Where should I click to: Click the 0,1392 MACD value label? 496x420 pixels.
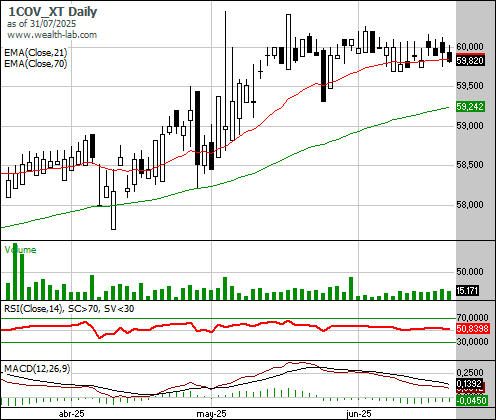coord(469,384)
